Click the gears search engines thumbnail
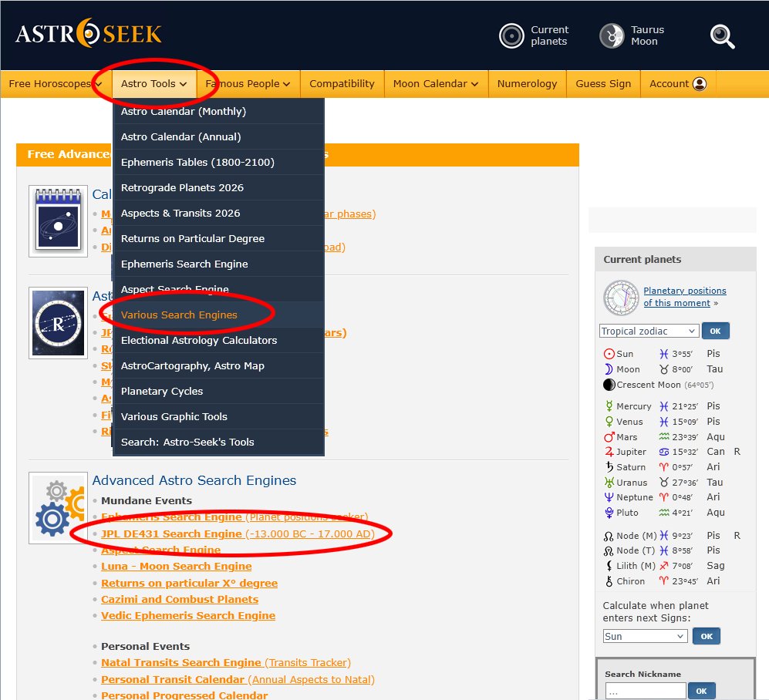The width and height of the screenshot is (769, 700). pyautogui.click(x=58, y=508)
